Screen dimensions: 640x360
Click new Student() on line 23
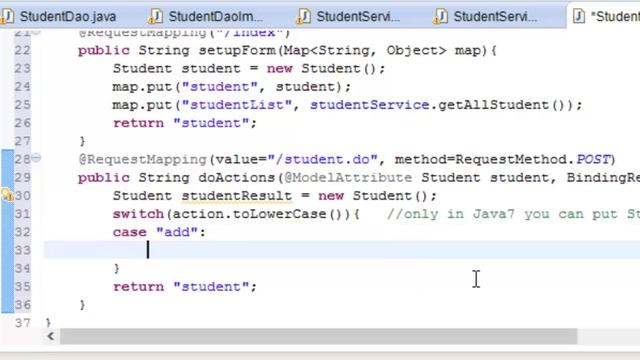point(321,69)
